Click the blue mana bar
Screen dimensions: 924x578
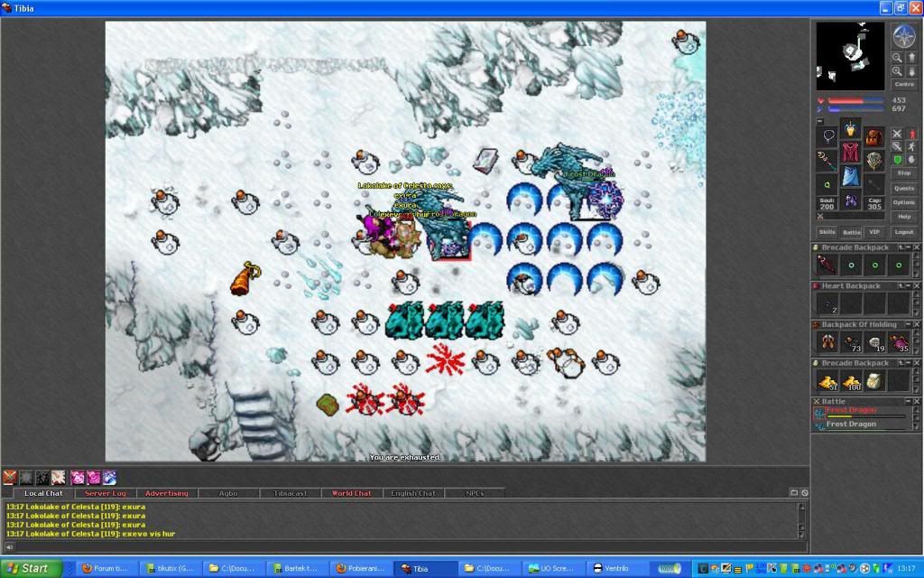coord(855,109)
